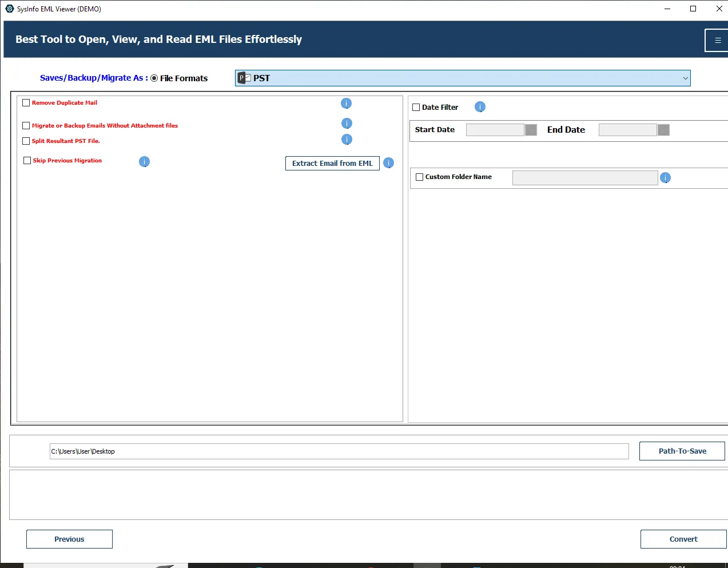Minimize the SysInfo EML Viewer window

pos(667,9)
